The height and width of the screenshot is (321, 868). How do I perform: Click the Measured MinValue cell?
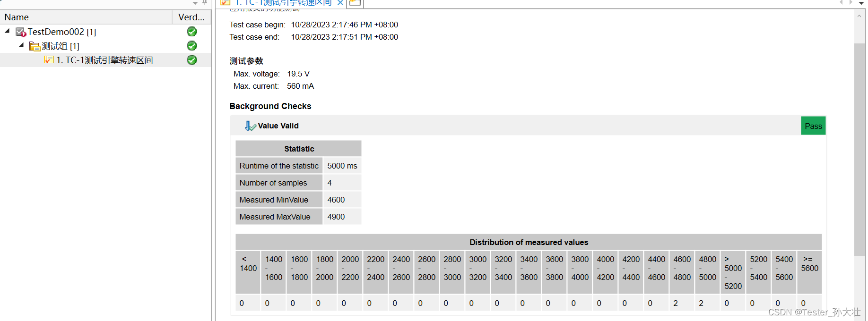(x=279, y=200)
